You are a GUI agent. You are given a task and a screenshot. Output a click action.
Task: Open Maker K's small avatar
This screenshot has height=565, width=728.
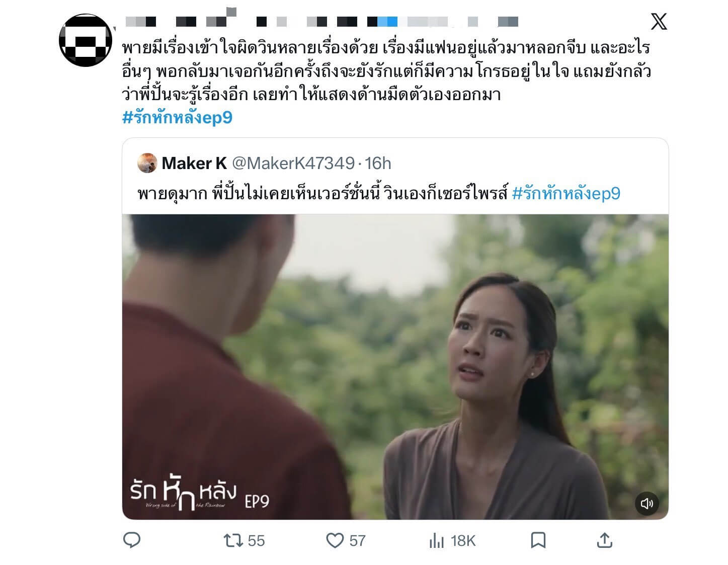(x=147, y=163)
